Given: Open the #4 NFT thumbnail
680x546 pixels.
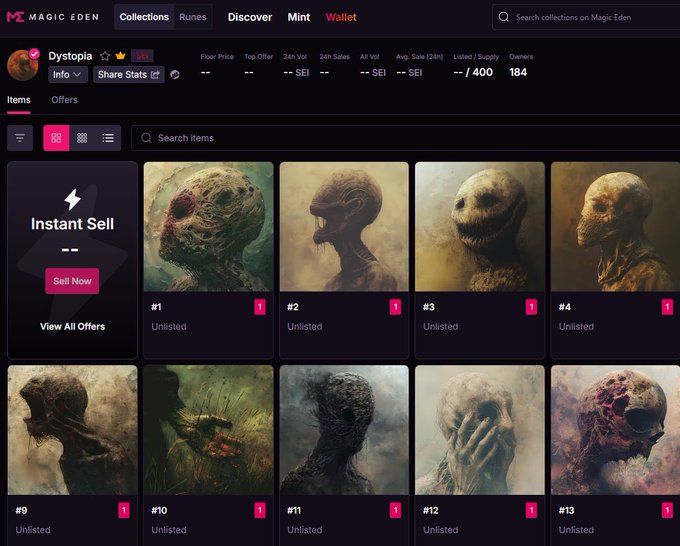Looking at the screenshot, I should click(615, 226).
